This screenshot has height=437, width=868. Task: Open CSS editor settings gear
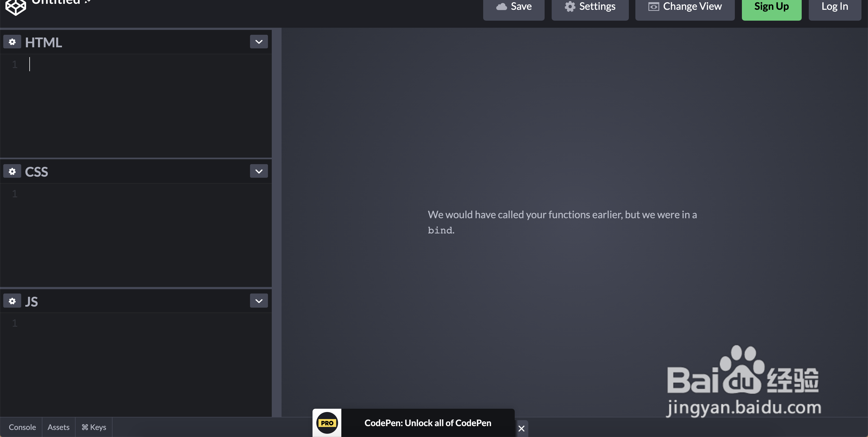point(12,171)
